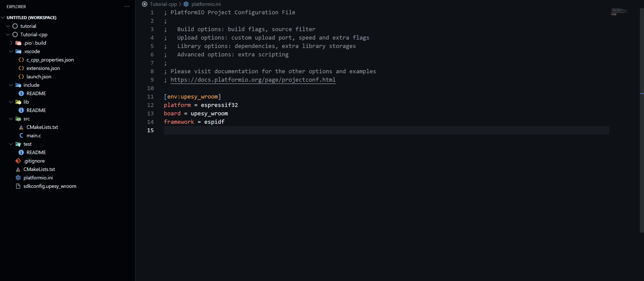
Task: Click the JSON braces icon for launch.json
Action: 21,77
